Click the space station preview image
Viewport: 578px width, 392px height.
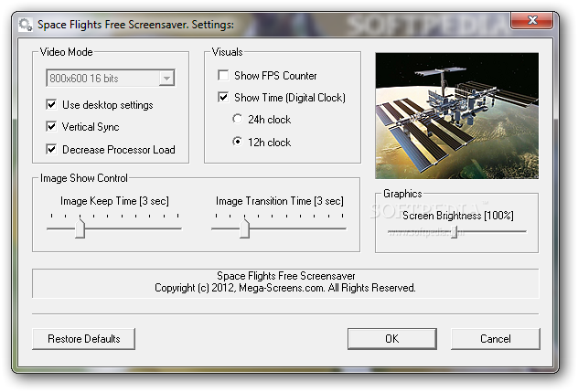tap(456, 116)
